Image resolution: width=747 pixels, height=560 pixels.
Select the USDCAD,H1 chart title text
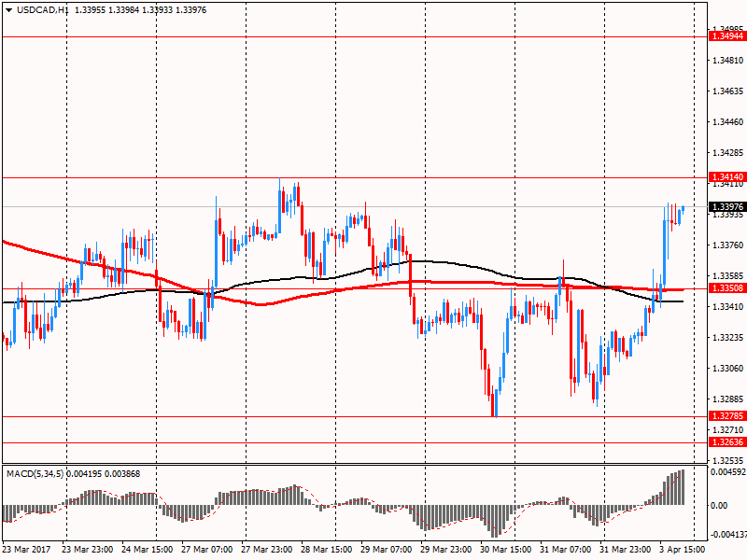(42, 10)
